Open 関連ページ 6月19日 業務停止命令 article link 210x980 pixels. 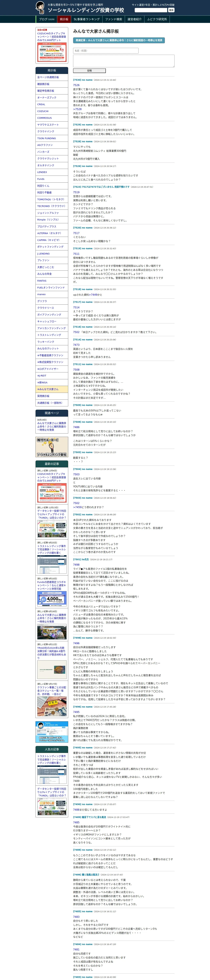click(52, 426)
